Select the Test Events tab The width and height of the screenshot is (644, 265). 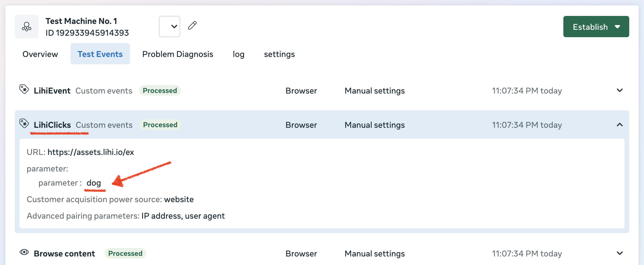(100, 54)
